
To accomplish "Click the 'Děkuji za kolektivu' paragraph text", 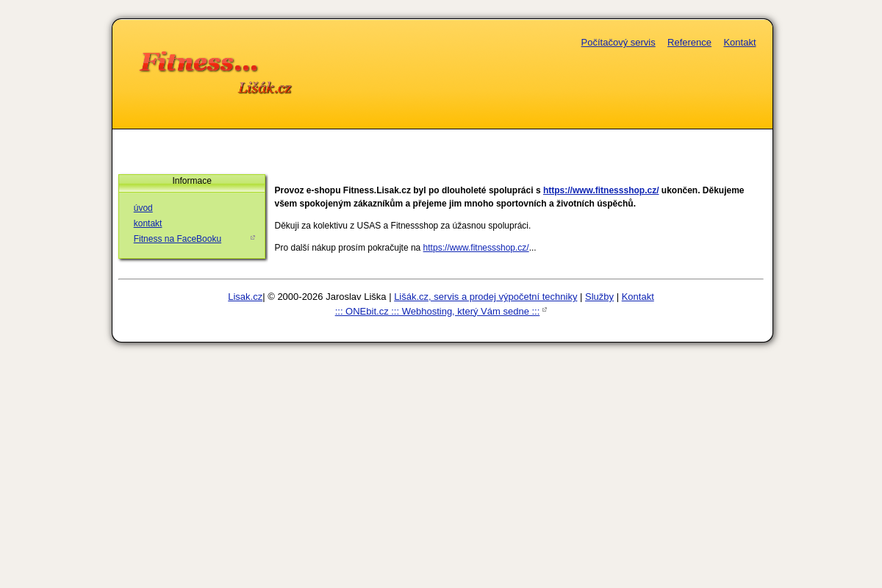I will pos(402,226).
